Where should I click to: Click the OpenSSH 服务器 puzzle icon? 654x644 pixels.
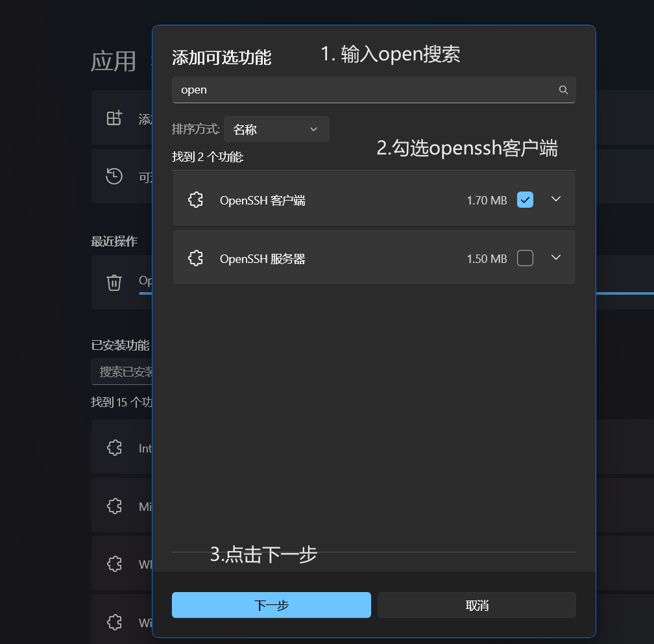(196, 258)
